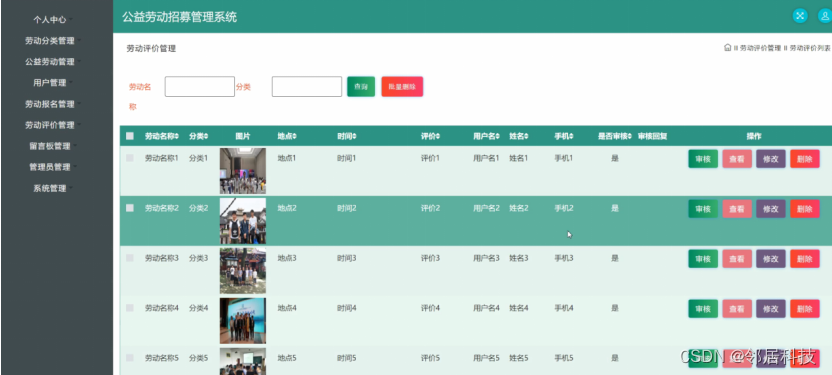Click 审核 button for 劳动名称4

point(703,309)
